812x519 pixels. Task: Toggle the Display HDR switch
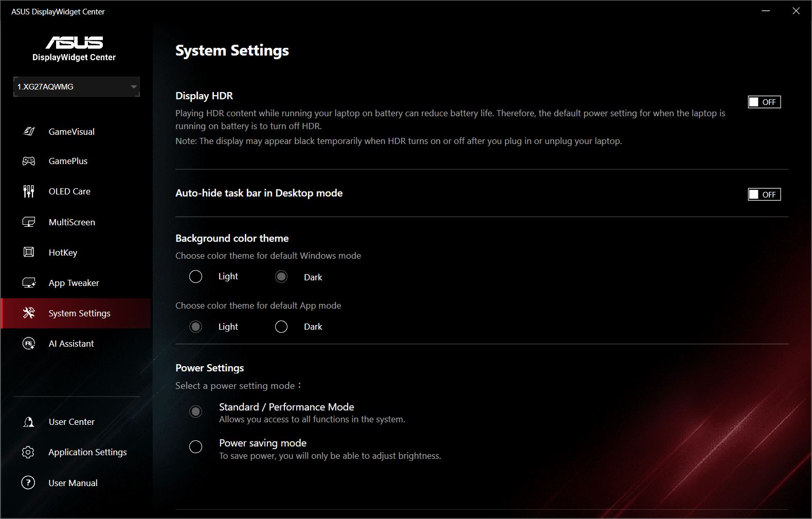(x=764, y=102)
